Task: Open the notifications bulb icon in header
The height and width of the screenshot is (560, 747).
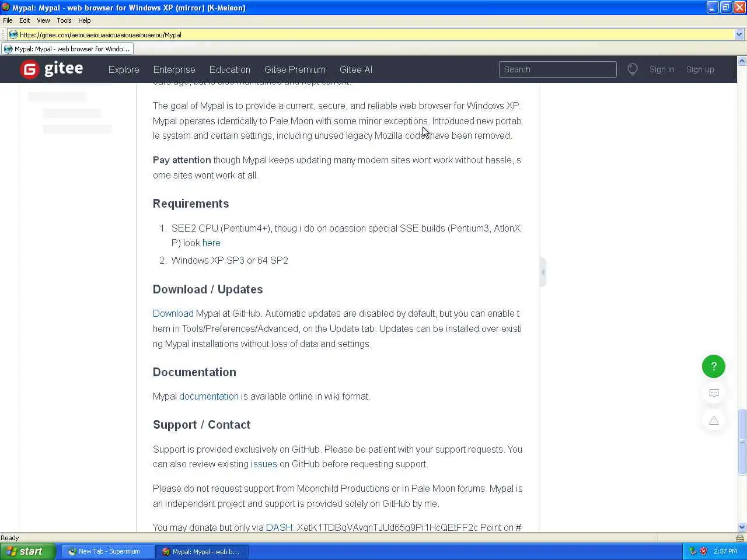Action: coord(633,69)
